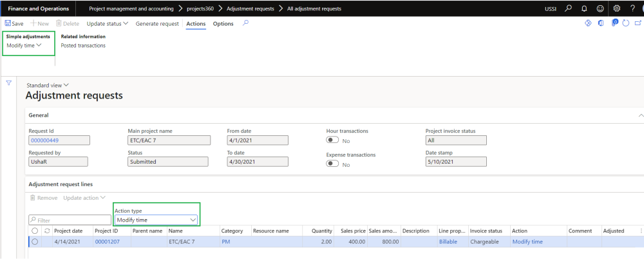Screen dimensions: 644x259
Task: Click the 800.00 sales amount cell
Action: pos(383,242)
